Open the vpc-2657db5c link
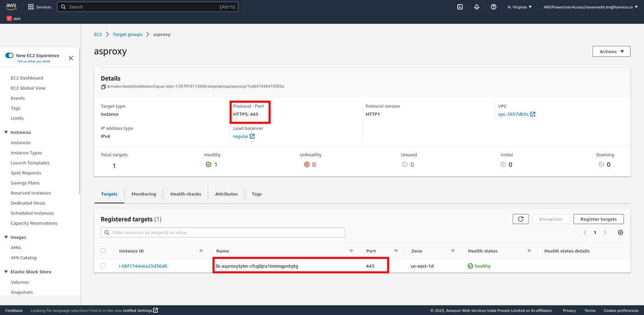 point(513,114)
